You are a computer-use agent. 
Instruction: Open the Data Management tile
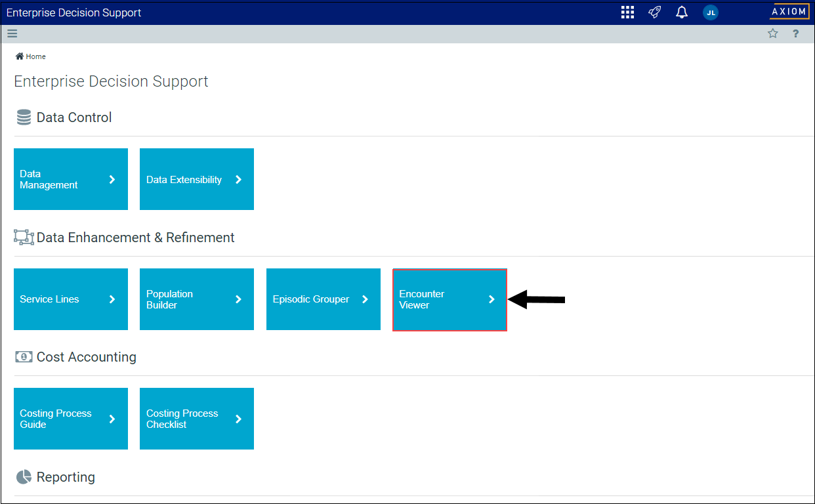click(x=70, y=179)
